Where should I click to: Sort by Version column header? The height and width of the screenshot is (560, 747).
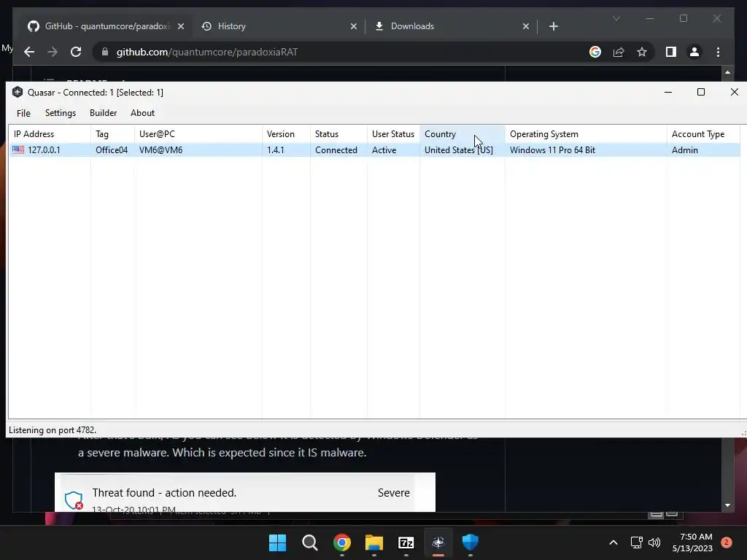(x=286, y=134)
